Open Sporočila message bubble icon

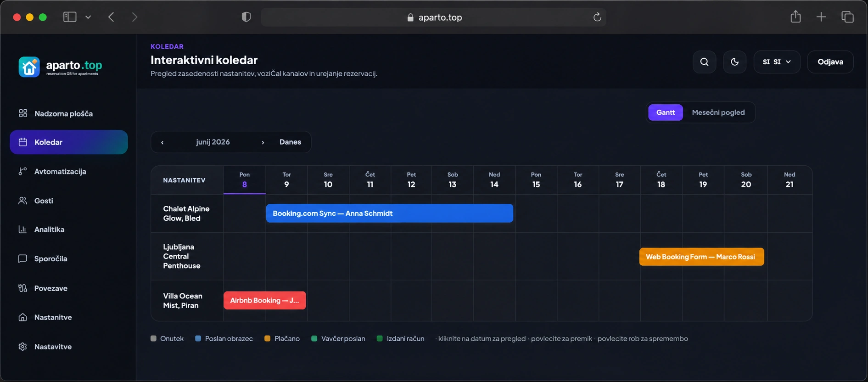coord(23,258)
